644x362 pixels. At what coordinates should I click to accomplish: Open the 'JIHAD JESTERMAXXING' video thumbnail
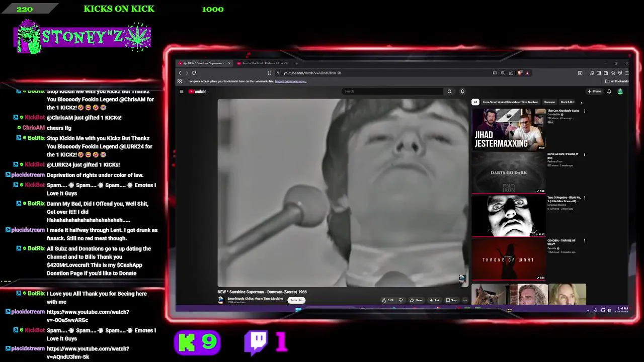coord(509,129)
